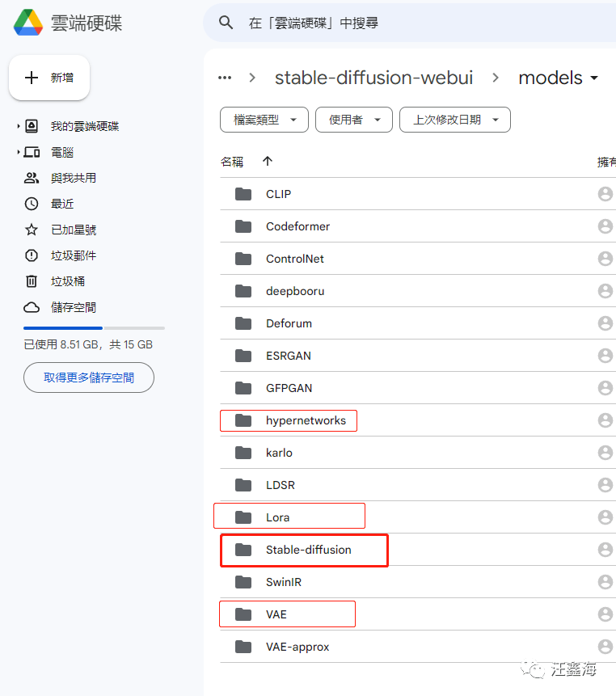Open the 最近 clock icon
Image resolution: width=616 pixels, height=696 pixels.
(31, 204)
